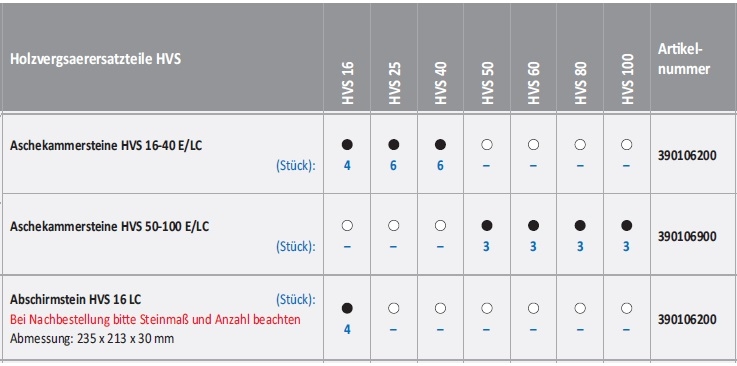Click filled dot for HVS 100 Aschekammersteine 50-100
Viewport: 737px width, 366px height.
tap(626, 226)
